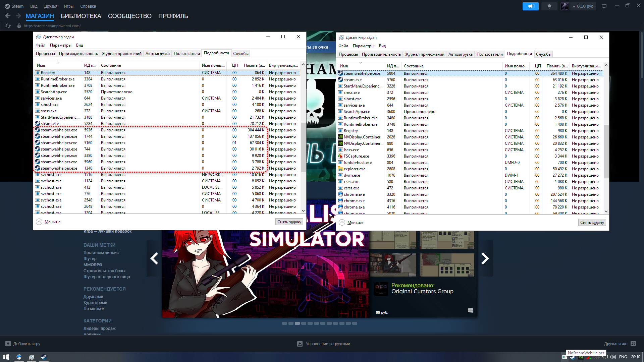Image resolution: width=644 pixels, height=362 pixels.
Task: Select steamwebhelper.exe PID 5804 row
Action: pos(470,73)
